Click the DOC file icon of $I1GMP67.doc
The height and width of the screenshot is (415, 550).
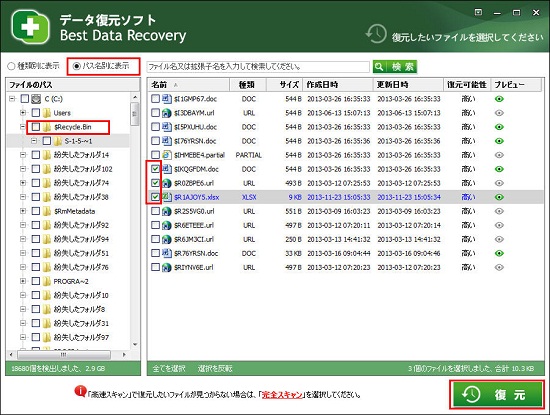click(x=167, y=99)
